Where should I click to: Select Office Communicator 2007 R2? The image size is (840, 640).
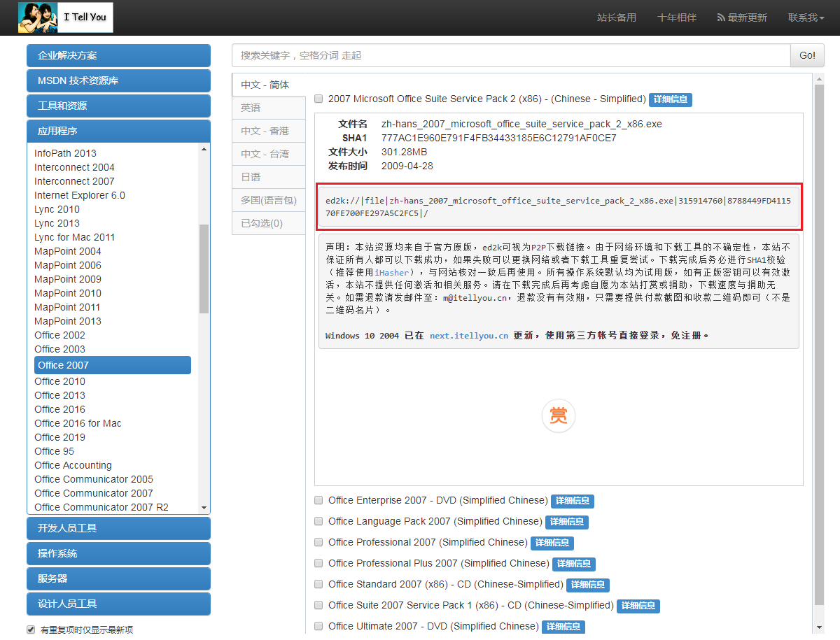coord(101,507)
